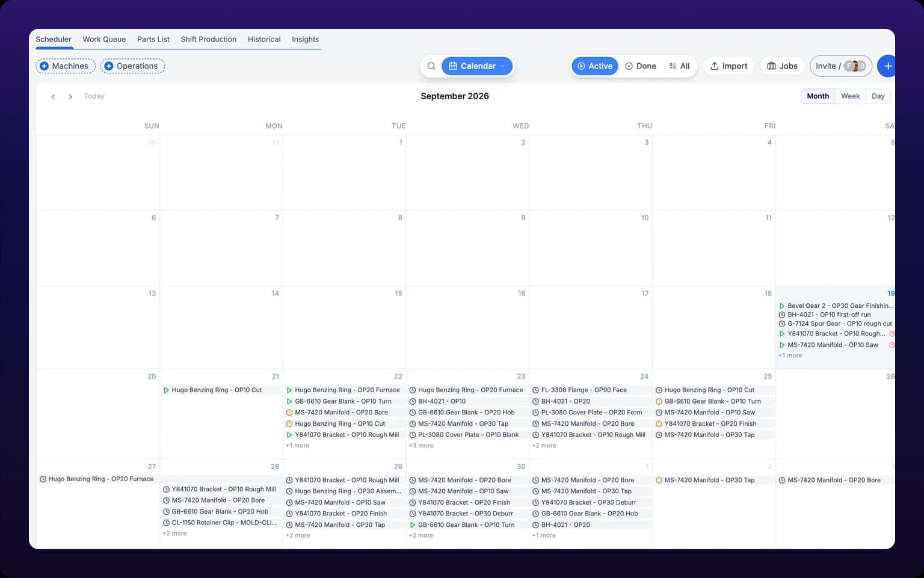Show Active jobs filter
Screen dimensions: 924x578
[595, 66]
